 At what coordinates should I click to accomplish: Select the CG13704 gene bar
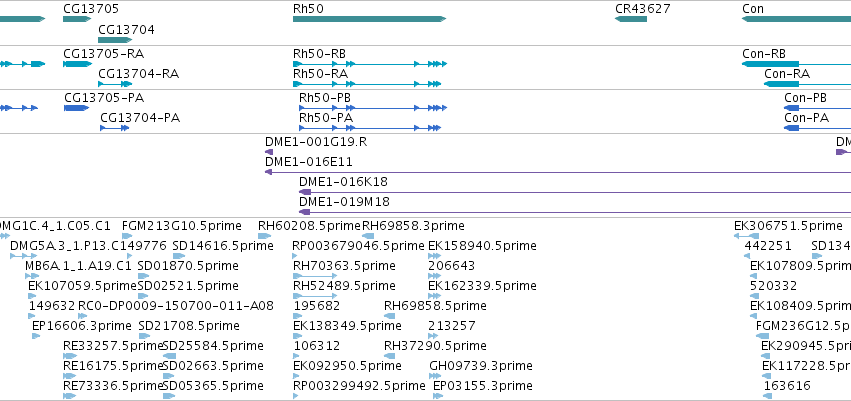(115, 40)
